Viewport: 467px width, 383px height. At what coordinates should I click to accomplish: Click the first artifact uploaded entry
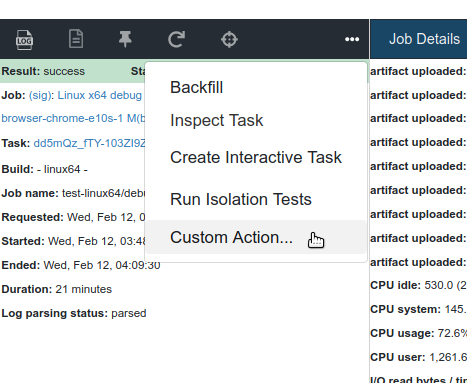pyautogui.click(x=418, y=71)
